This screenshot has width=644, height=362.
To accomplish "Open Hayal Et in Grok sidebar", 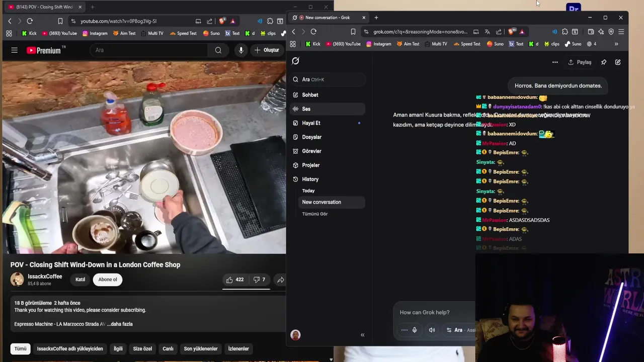I will point(327,123).
